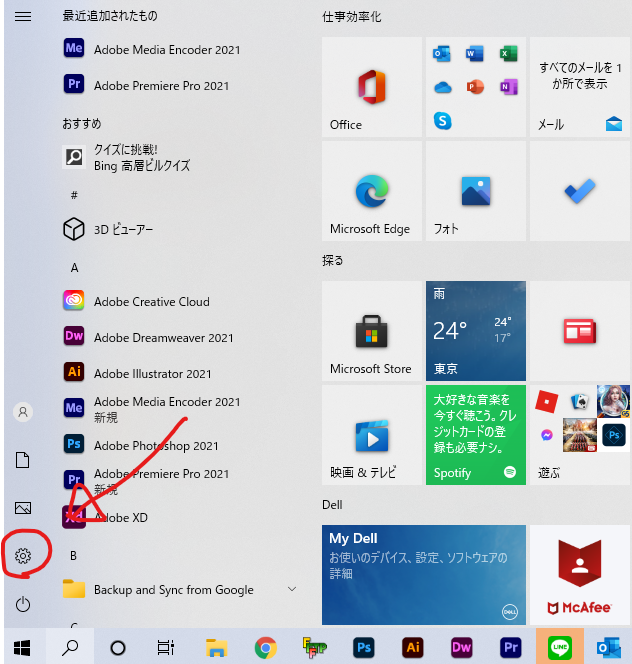Viewport: 632px width, 664px height.
Task: Open Word in the Office apps tile
Action: pos(475,54)
